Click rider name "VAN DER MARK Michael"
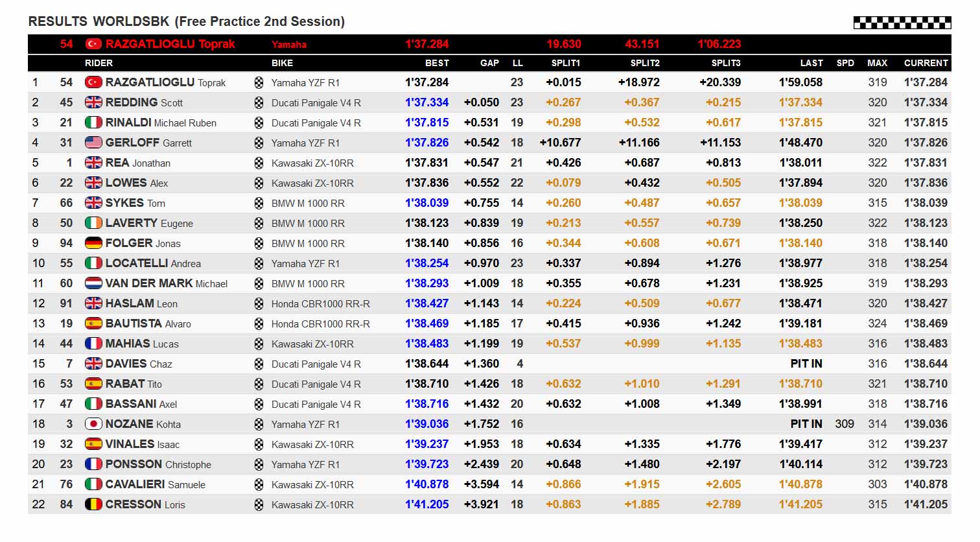980x542 pixels. (x=167, y=283)
